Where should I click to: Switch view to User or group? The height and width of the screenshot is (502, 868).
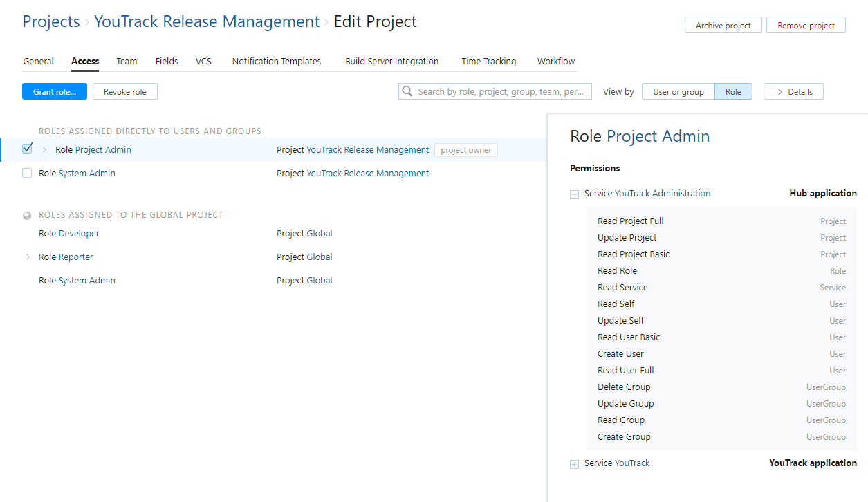tap(678, 92)
